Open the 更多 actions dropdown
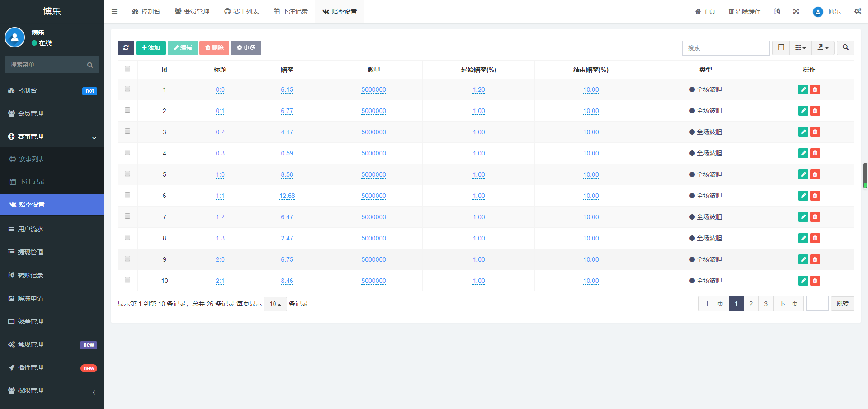 click(x=246, y=48)
